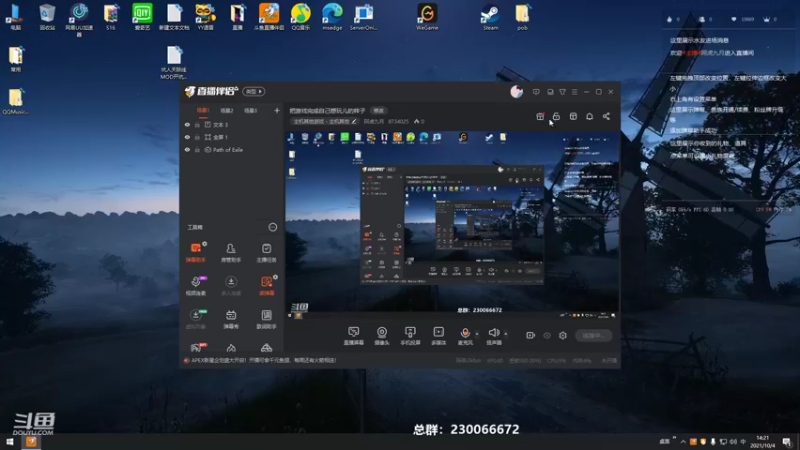The image size is (800, 450).
Task: Open the orange 读弹幕 tool in toolbox
Action: (266, 286)
